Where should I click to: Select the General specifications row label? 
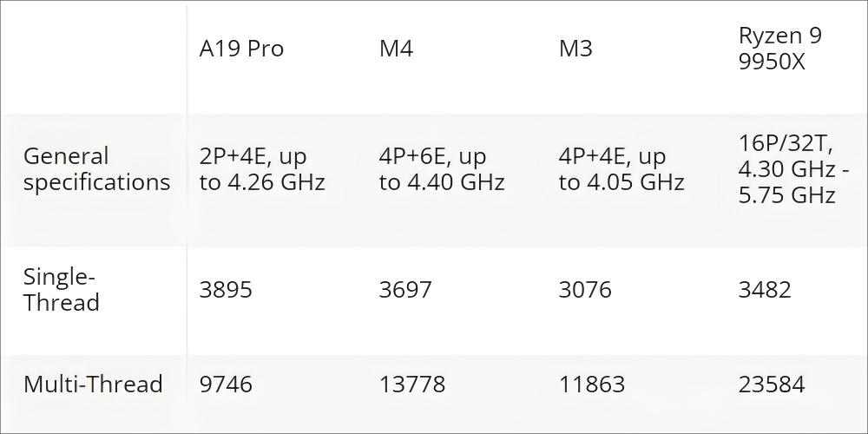click(x=97, y=169)
